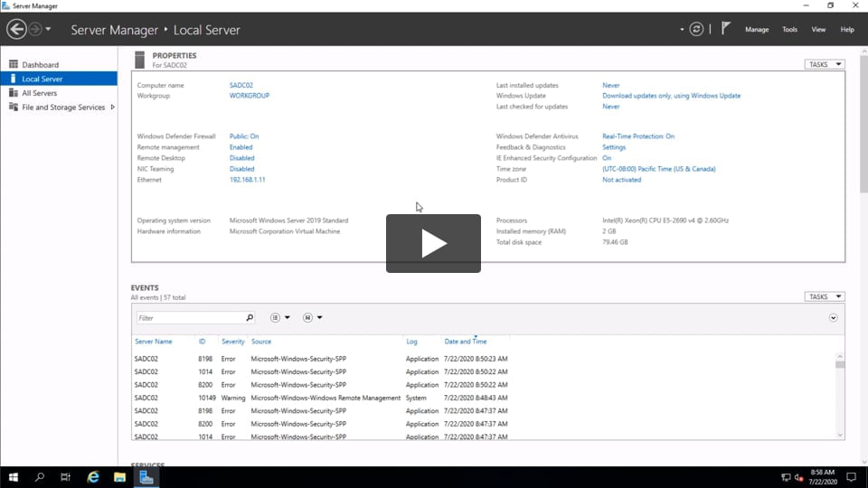Viewport: 868px width, 488px height.
Task: Open File Explorer from the taskbar
Action: coord(119,476)
